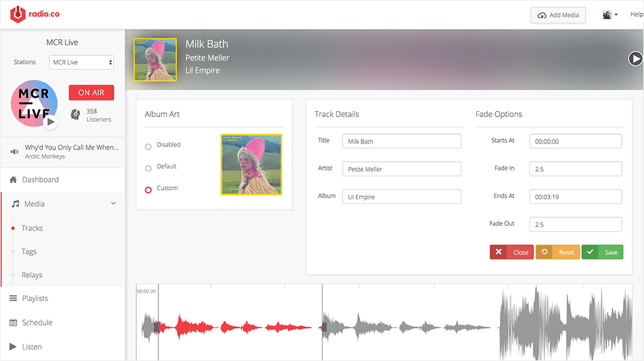The height and width of the screenshot is (361, 644).
Task: Select the Default album art option
Action: click(148, 168)
